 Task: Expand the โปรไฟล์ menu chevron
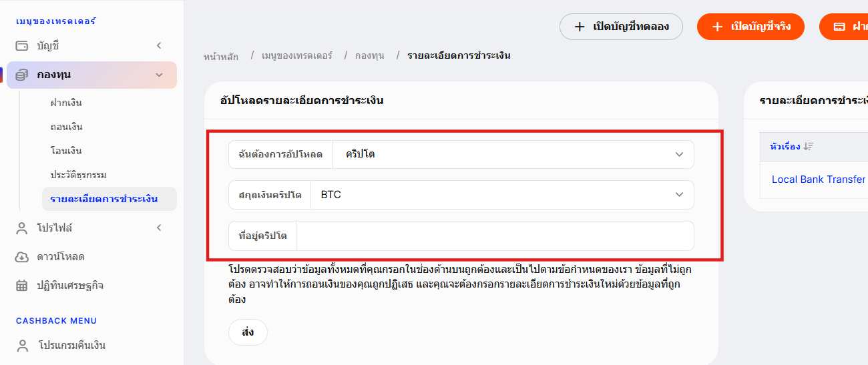(159, 228)
